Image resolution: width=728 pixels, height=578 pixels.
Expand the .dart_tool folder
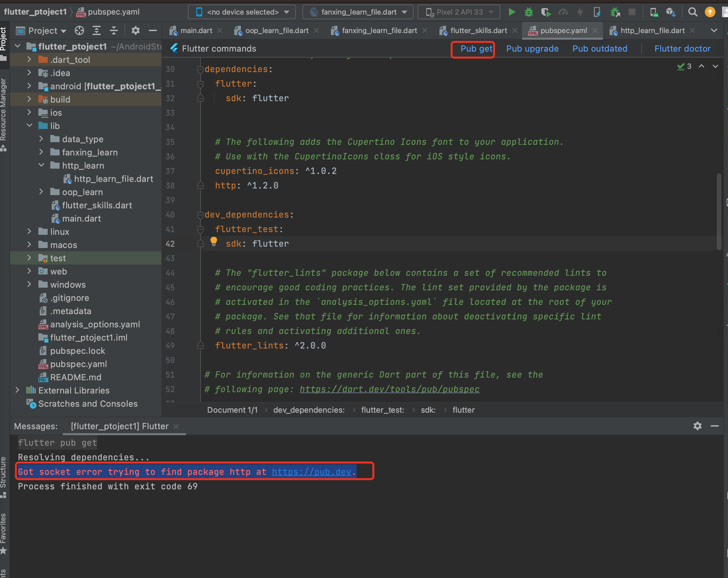pyautogui.click(x=29, y=60)
